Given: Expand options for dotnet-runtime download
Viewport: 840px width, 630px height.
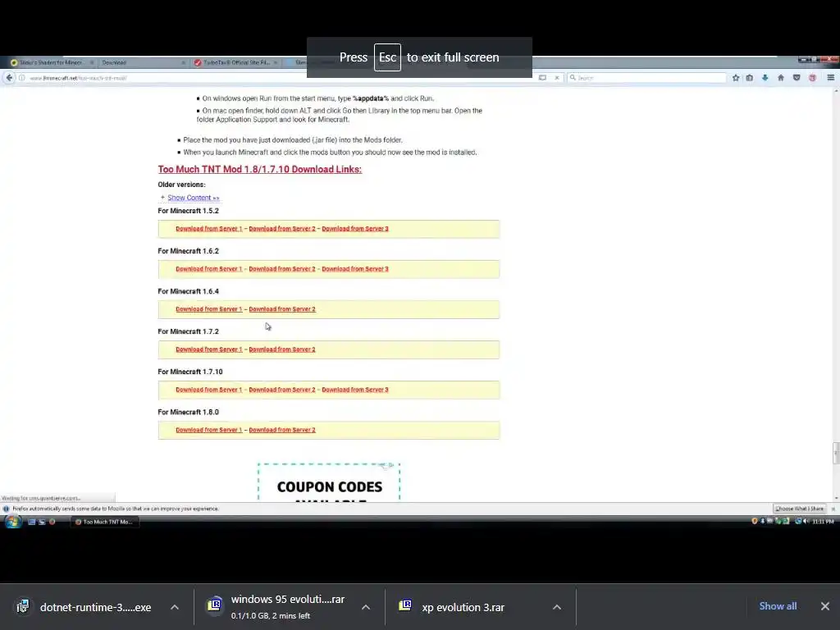Looking at the screenshot, I should point(175,607).
